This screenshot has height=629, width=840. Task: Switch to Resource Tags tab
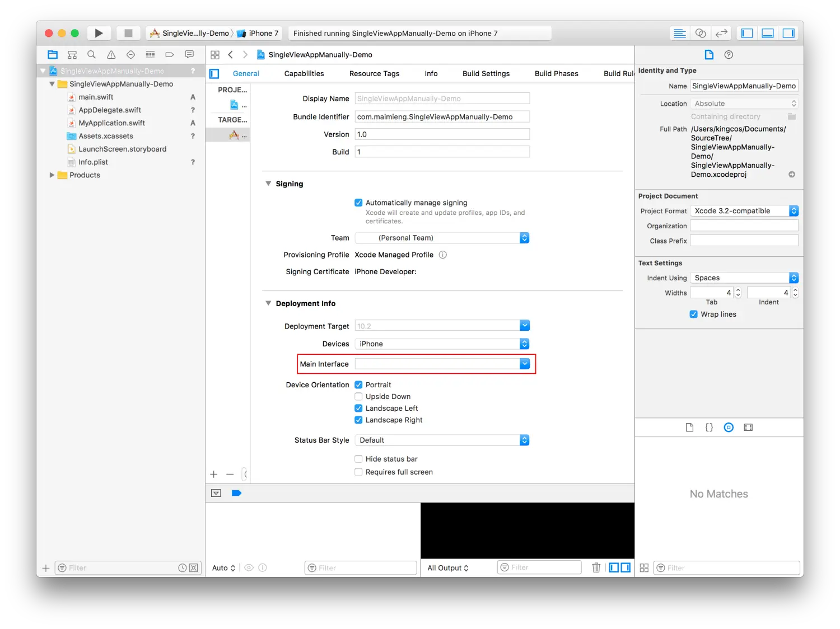374,73
